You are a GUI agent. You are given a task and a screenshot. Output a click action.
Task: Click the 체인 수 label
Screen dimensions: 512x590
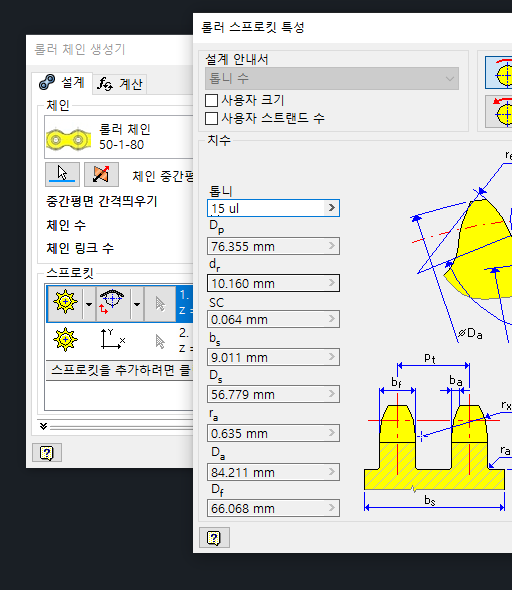[66, 225]
